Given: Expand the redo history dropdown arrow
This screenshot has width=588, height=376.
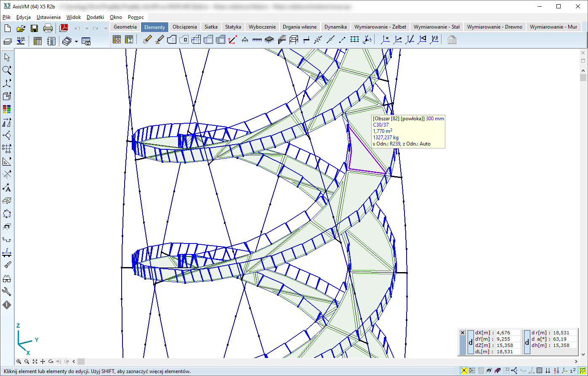Looking at the screenshot, I should coord(105,29).
